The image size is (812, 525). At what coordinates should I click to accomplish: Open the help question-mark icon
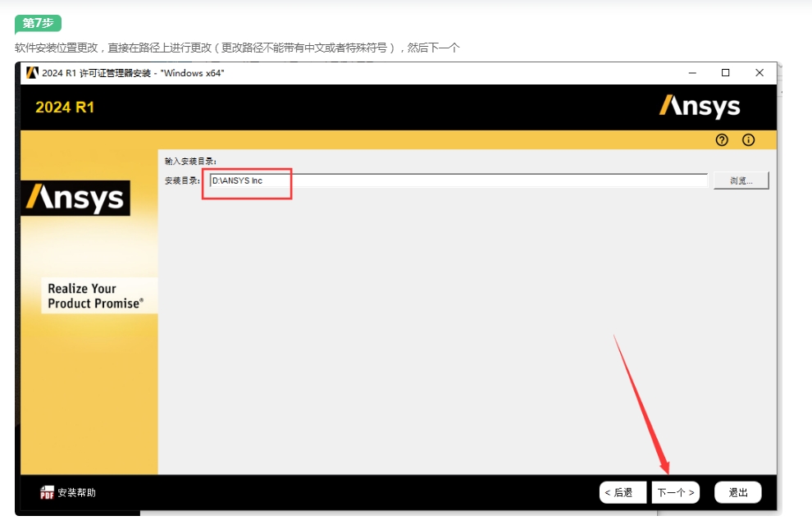[x=722, y=139]
